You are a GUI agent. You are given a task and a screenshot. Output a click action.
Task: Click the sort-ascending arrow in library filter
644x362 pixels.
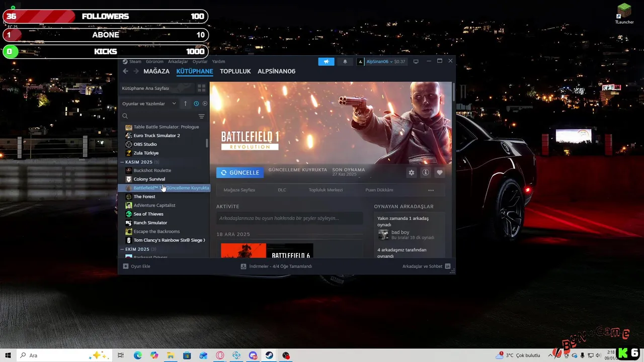tap(185, 104)
